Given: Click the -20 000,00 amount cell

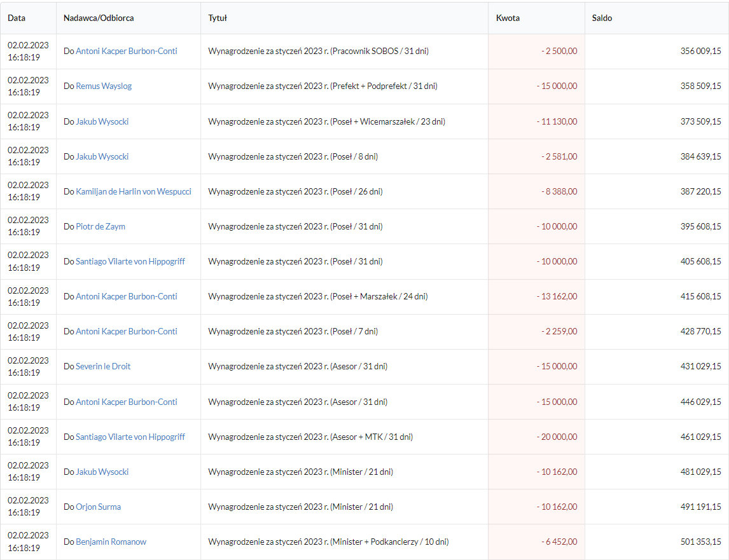Looking at the screenshot, I should (557, 437).
